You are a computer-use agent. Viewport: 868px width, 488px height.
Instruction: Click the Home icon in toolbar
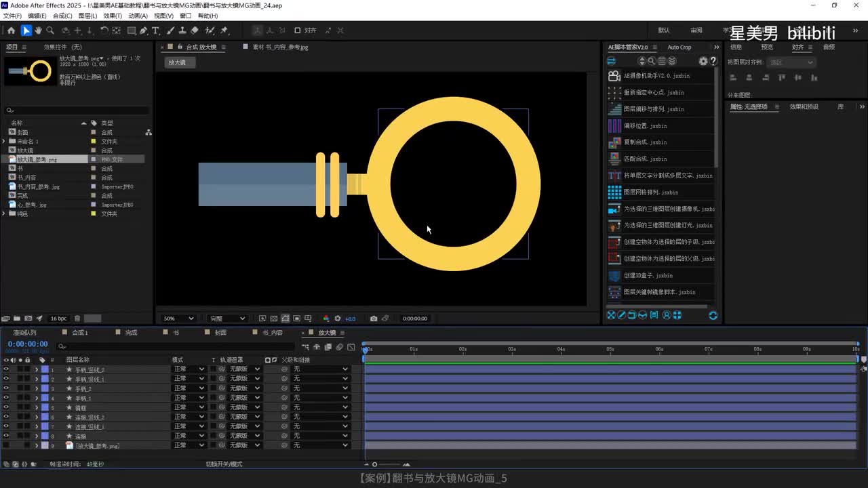(x=11, y=30)
